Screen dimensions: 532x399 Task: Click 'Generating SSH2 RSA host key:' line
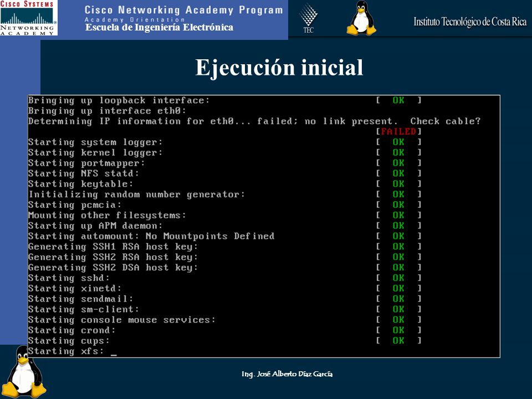click(x=113, y=257)
